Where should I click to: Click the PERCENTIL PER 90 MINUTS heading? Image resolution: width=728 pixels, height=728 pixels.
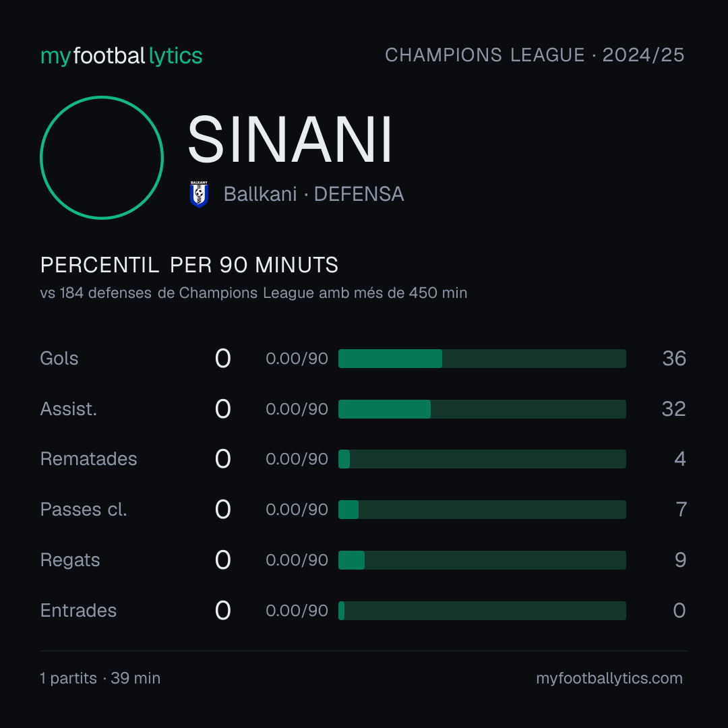click(189, 265)
